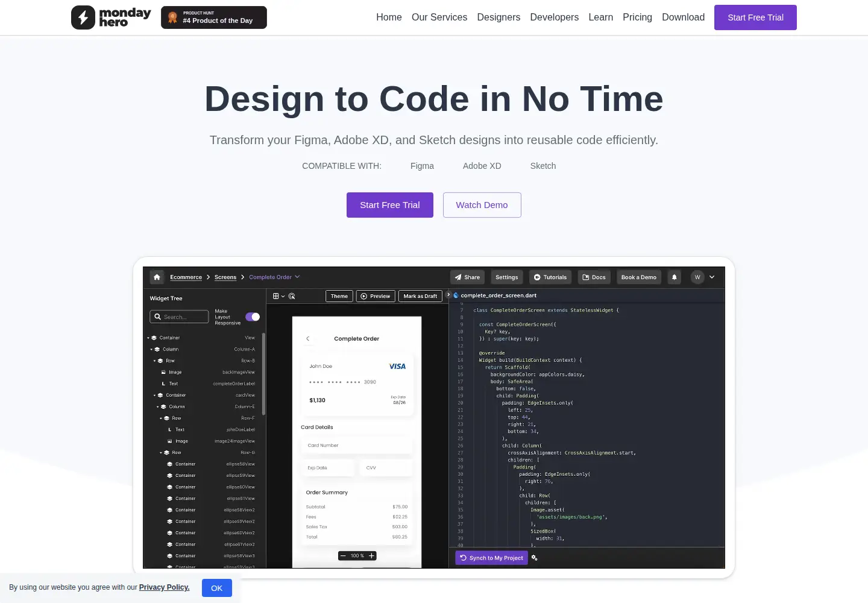Click the Watch Demo button
868x603 pixels.
point(482,205)
